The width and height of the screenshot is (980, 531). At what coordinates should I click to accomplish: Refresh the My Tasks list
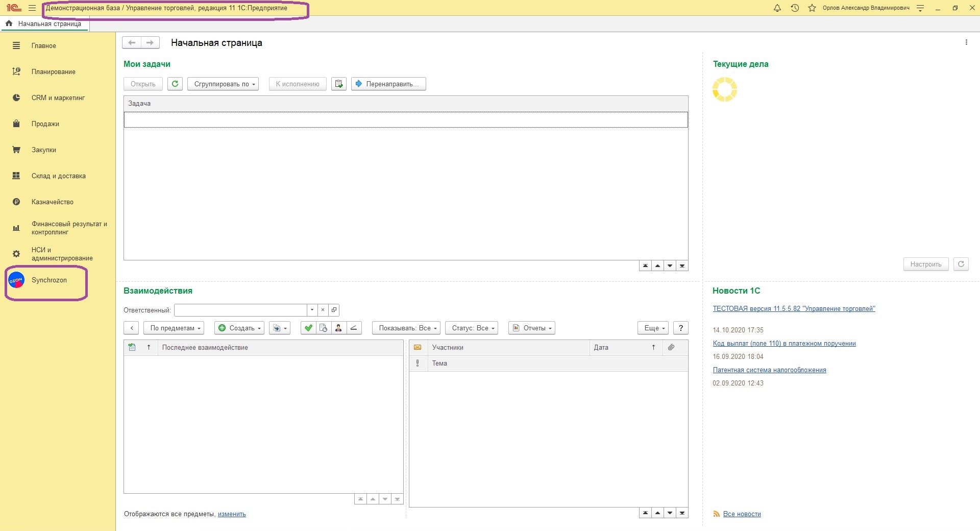(175, 84)
